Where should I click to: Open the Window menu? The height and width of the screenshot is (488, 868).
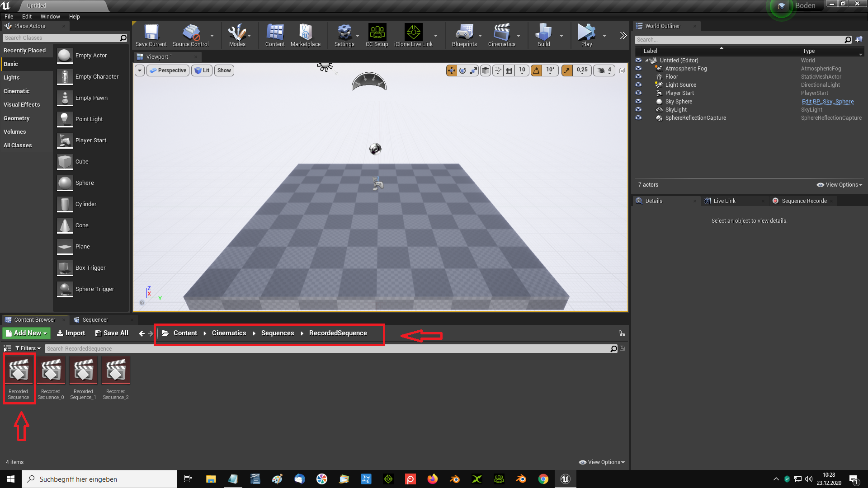(x=50, y=17)
